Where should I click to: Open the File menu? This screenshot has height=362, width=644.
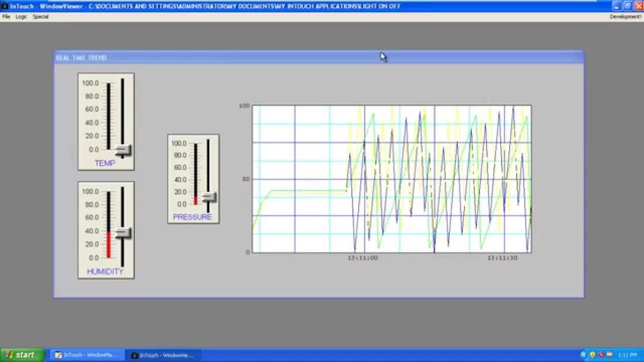[6, 17]
